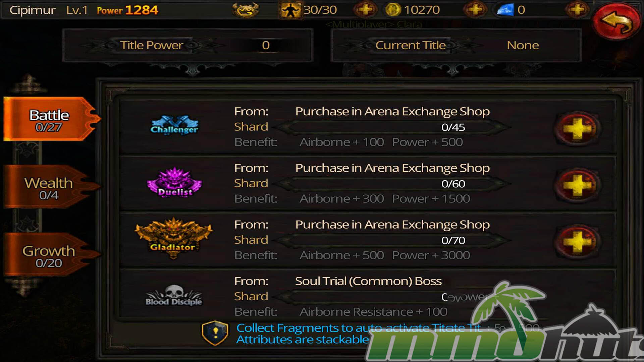Click the Title Power panel
This screenshot has height=362, width=644.
pos(188,45)
